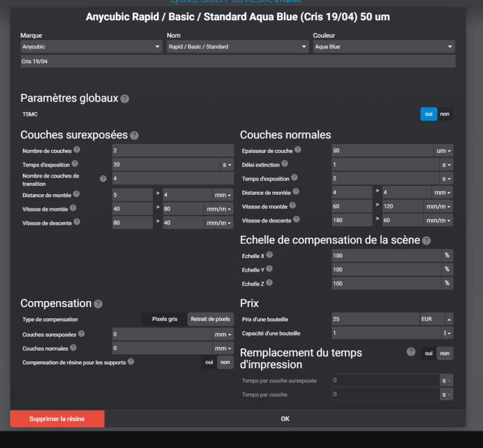
Task: Open help for Remplacement du temps d'impression
Action: click(411, 352)
